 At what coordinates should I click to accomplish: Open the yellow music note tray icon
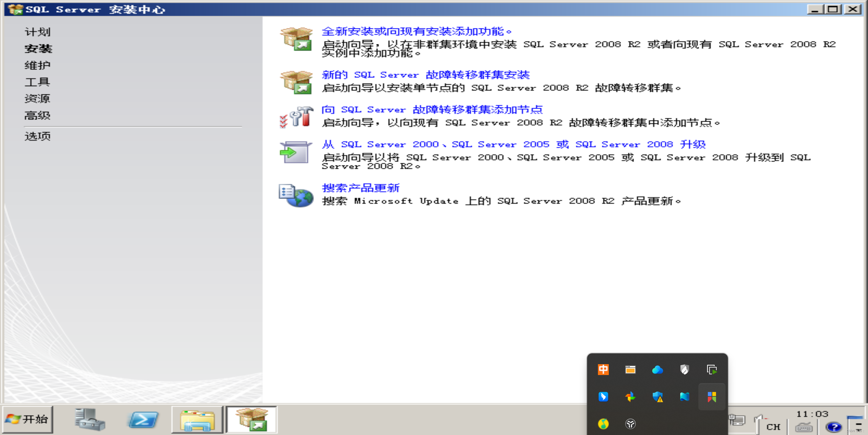coord(603,424)
